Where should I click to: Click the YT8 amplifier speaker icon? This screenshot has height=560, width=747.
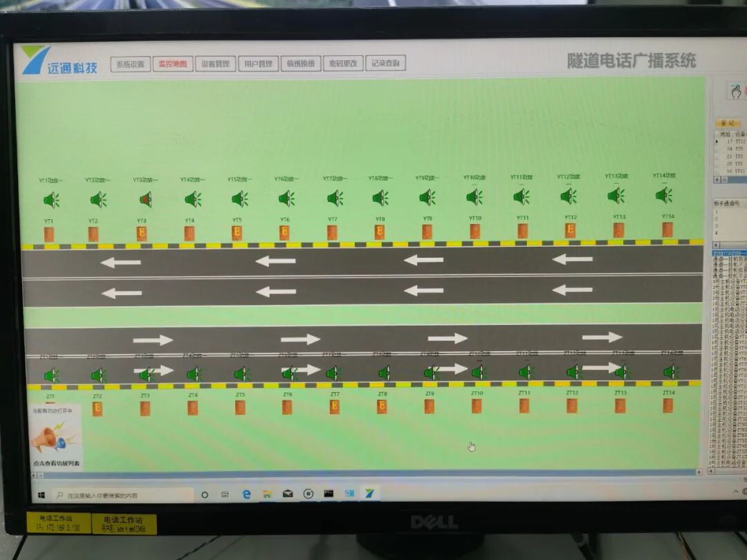(380, 197)
